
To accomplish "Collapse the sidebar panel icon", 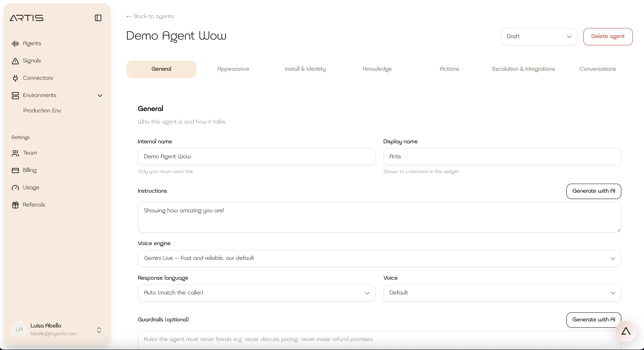I will coord(98,18).
